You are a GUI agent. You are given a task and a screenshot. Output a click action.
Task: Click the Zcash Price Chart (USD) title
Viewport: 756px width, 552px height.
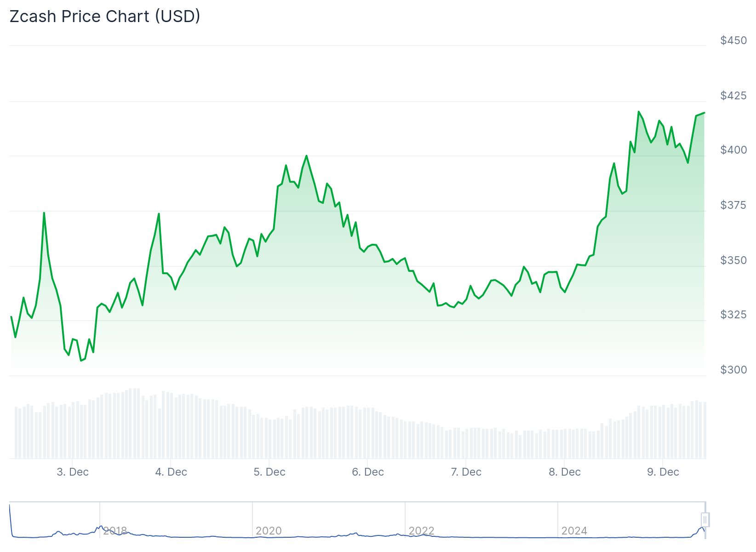pyautogui.click(x=105, y=17)
